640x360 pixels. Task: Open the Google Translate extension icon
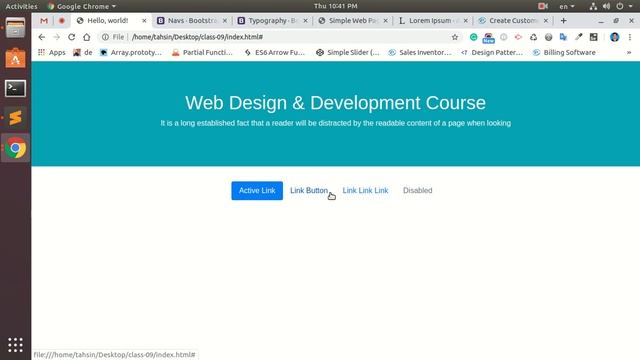[x=563, y=37]
